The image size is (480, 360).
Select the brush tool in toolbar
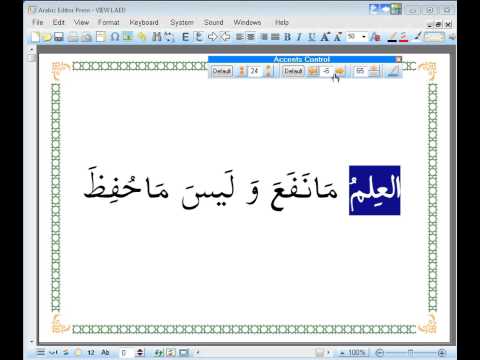tap(418, 36)
